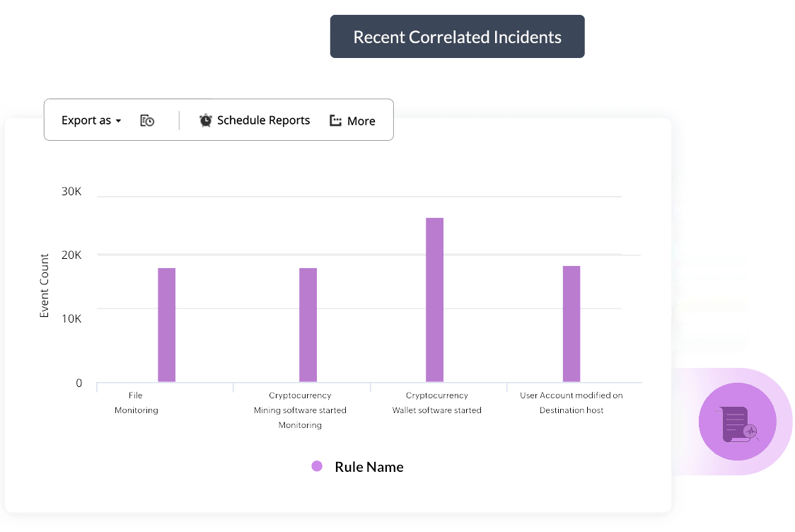Click the 30K axis label
795x532 pixels.
(x=71, y=191)
